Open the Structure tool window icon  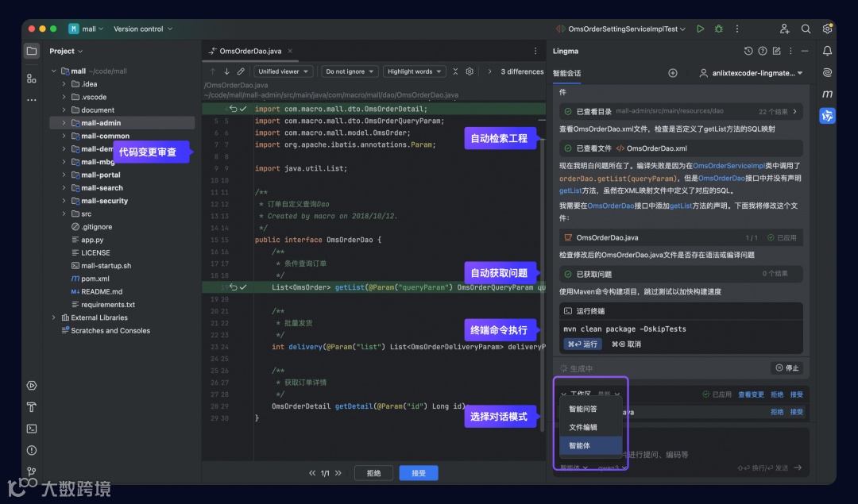[x=32, y=78]
